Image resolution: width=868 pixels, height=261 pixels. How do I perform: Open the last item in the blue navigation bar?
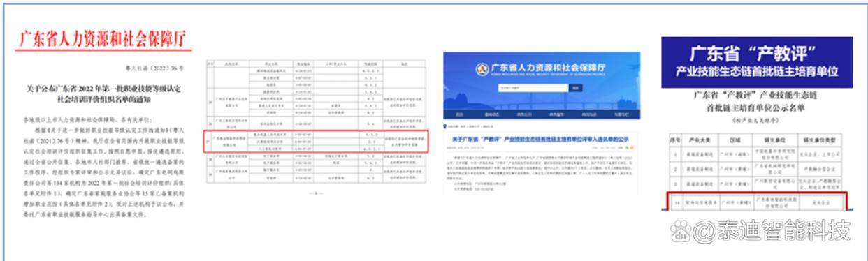(x=622, y=114)
